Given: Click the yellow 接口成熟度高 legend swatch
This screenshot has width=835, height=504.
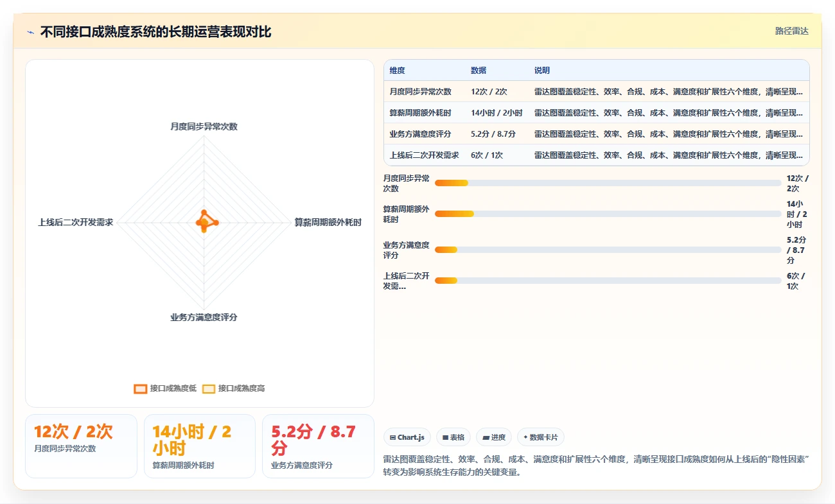Looking at the screenshot, I should pos(209,388).
